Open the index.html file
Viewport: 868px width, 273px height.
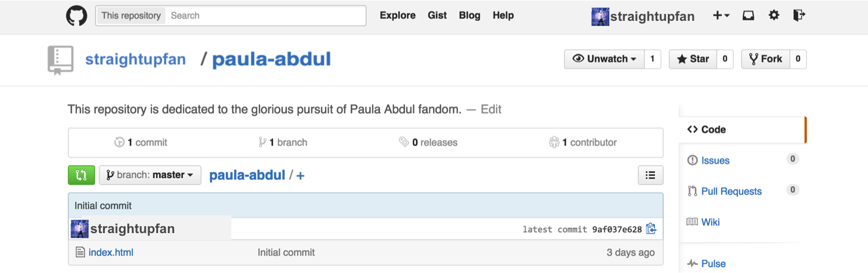(x=111, y=252)
